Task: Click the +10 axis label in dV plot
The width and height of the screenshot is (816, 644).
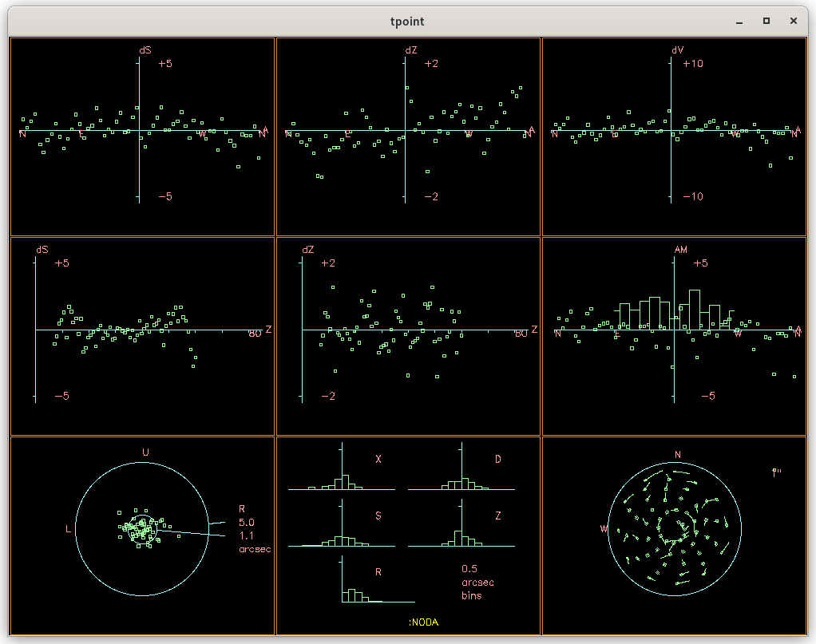Action: click(x=693, y=64)
